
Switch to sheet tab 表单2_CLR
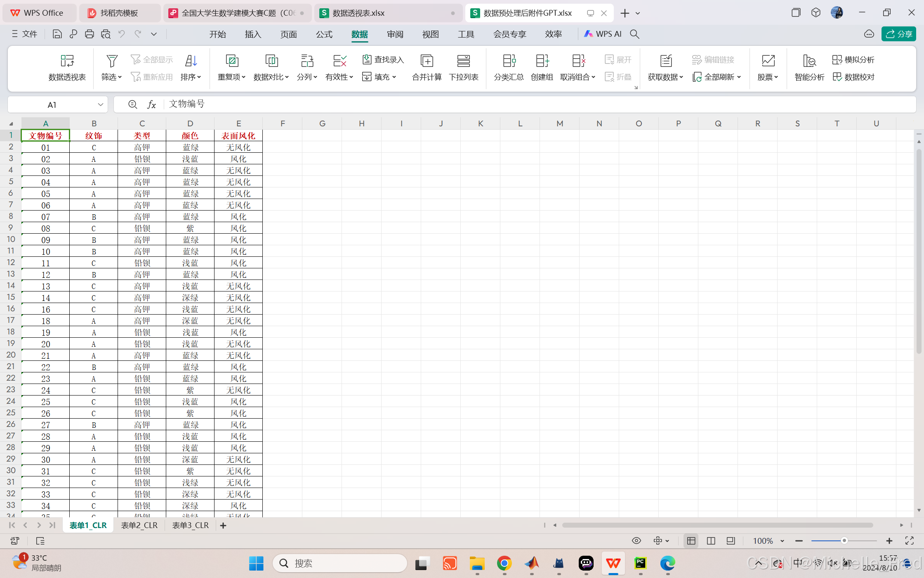pos(139,525)
